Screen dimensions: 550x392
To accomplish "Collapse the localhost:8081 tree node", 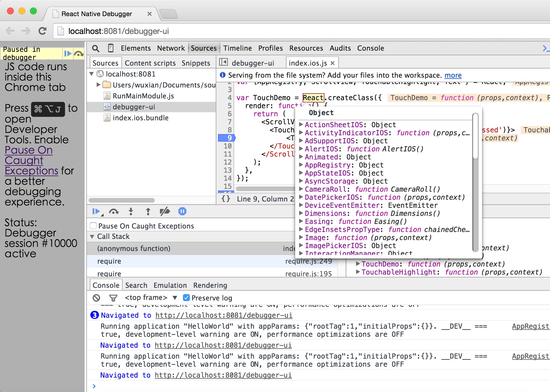I will [x=92, y=74].
